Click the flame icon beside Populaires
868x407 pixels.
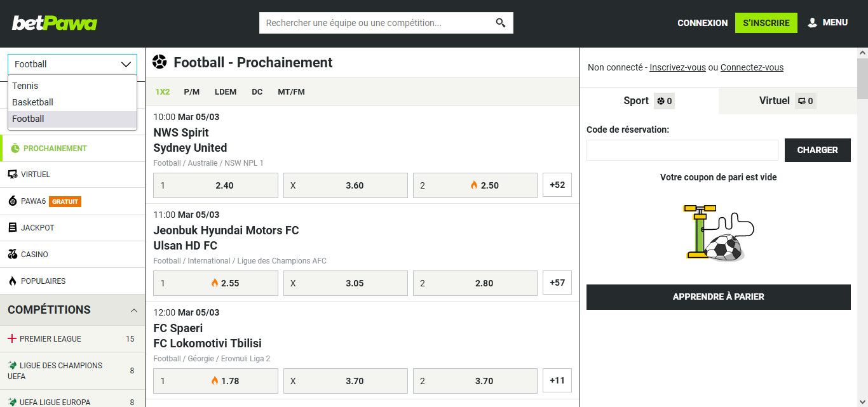coord(13,281)
